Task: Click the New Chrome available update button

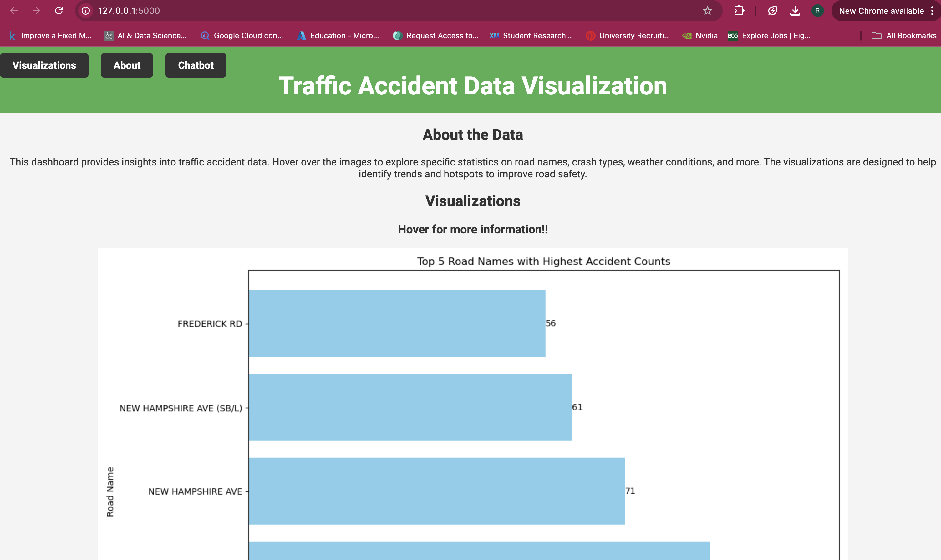Action: [881, 11]
